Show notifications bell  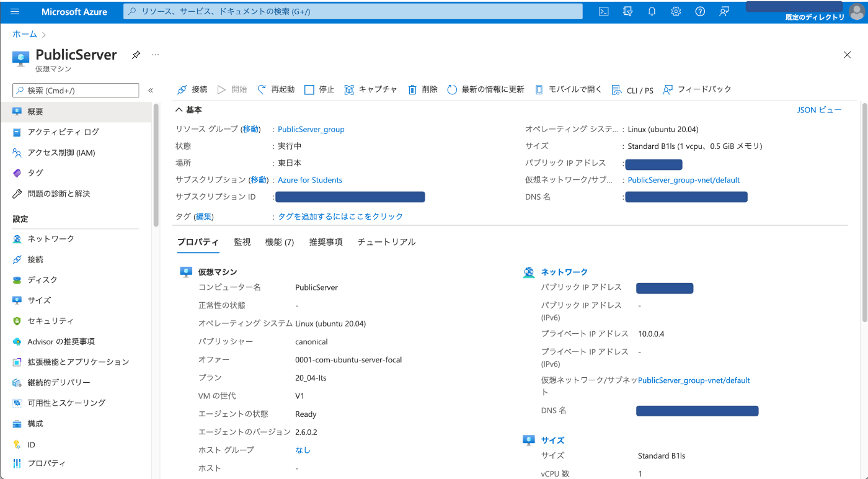[x=652, y=12]
